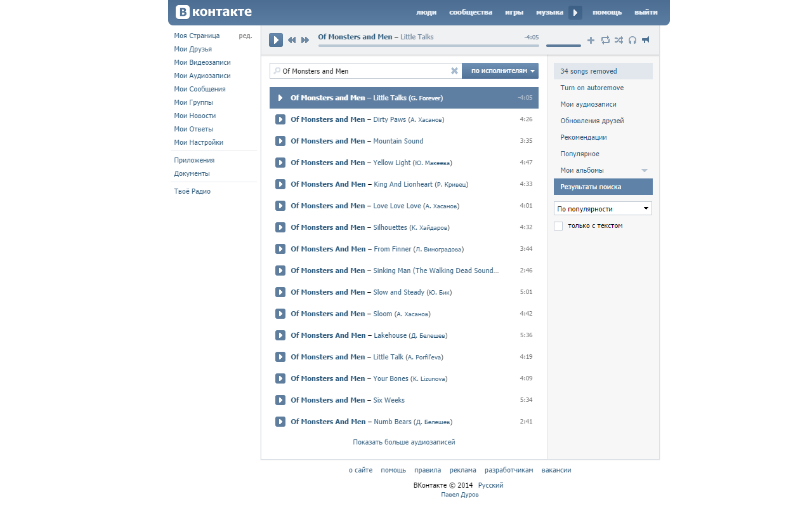
Task: Toggle repeat mode in player
Action: pos(605,40)
